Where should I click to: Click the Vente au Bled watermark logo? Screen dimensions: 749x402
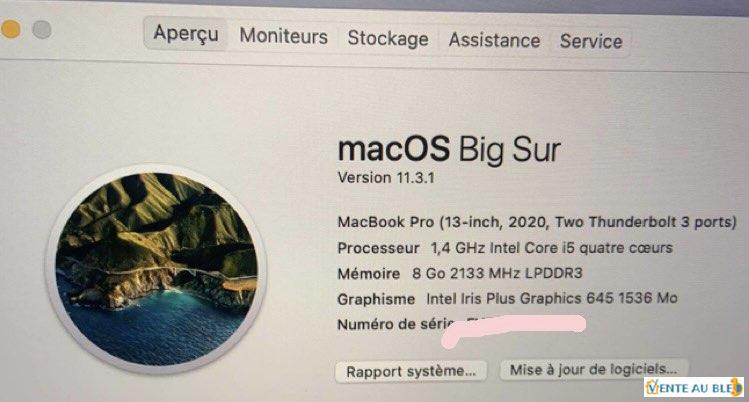[x=694, y=387]
